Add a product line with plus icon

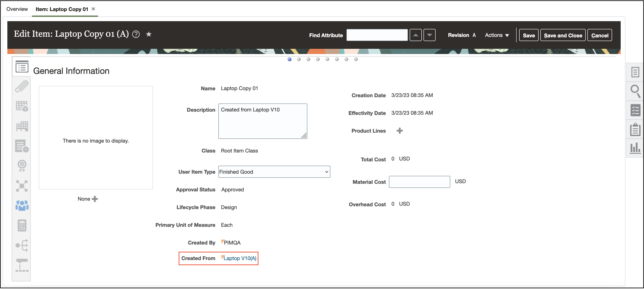(400, 131)
